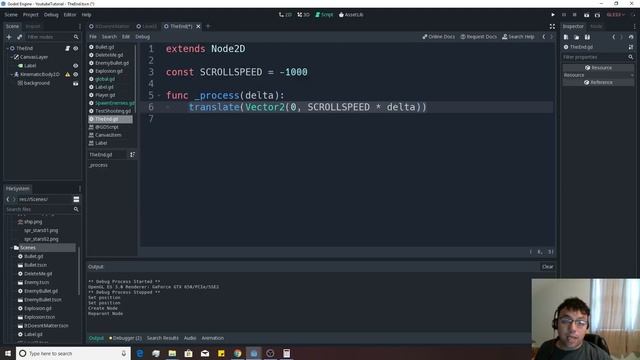Fold the _process function at line 5
The height and width of the screenshot is (360, 640).
coord(159,96)
